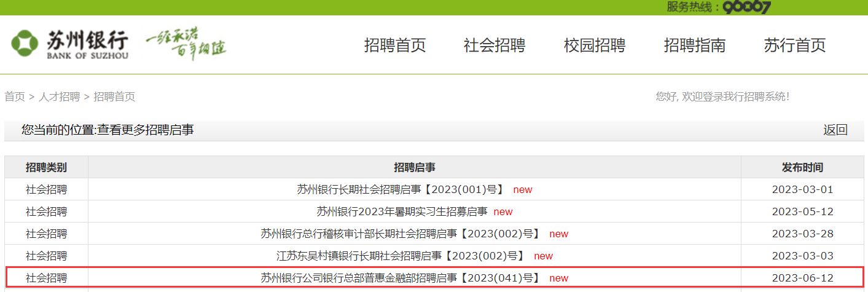Click the 招聘类别 column header
Screen dimensions: 868x292
pos(46,167)
